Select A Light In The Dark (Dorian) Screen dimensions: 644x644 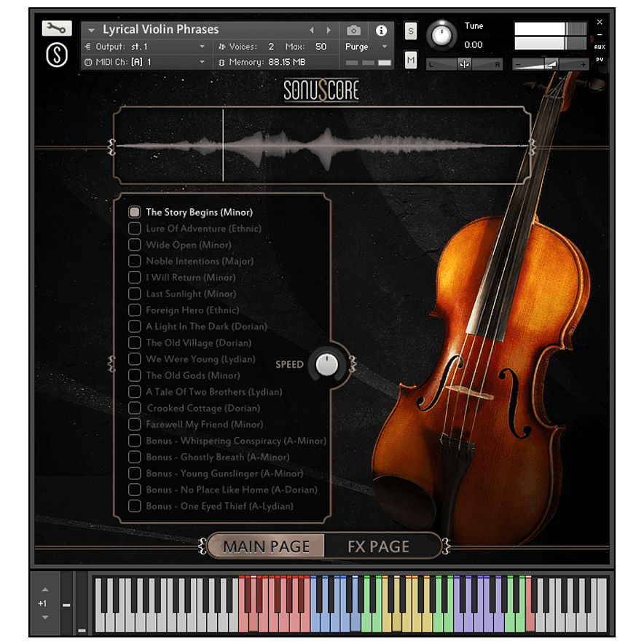[x=134, y=326]
